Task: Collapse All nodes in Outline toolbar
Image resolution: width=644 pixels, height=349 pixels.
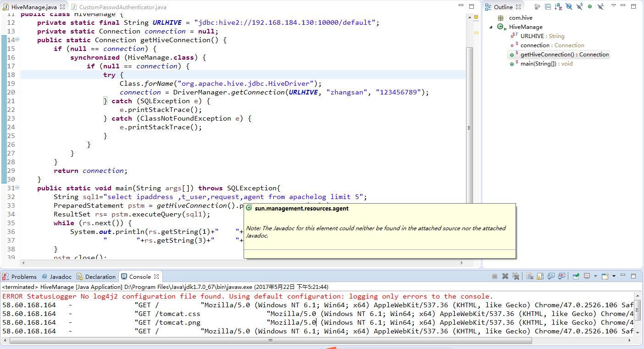Action: [548, 6]
